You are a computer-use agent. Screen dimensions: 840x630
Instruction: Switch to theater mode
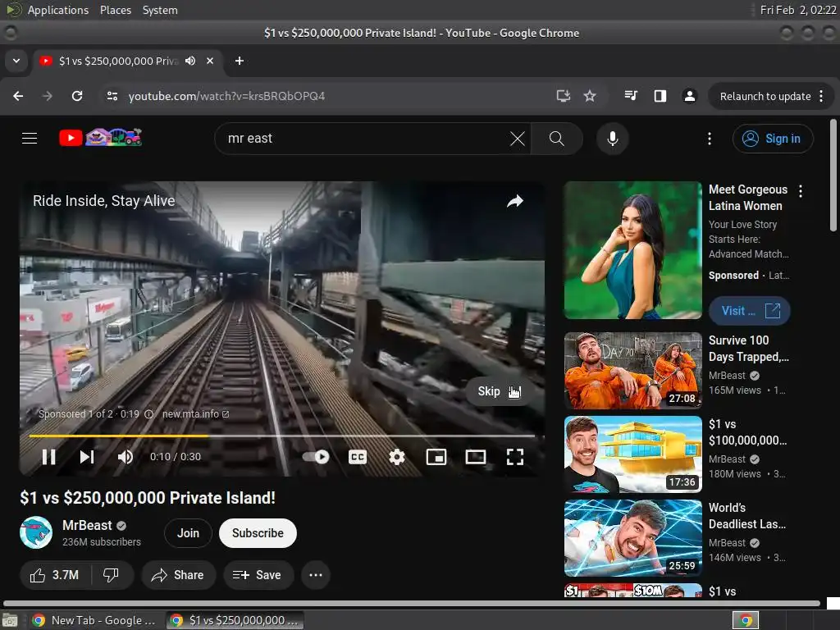[475, 457]
